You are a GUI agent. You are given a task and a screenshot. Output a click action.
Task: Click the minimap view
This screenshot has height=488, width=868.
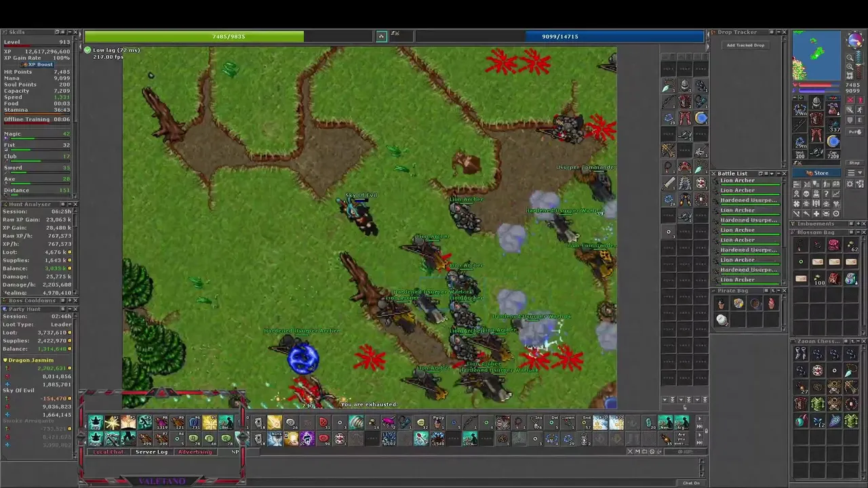tap(816, 56)
